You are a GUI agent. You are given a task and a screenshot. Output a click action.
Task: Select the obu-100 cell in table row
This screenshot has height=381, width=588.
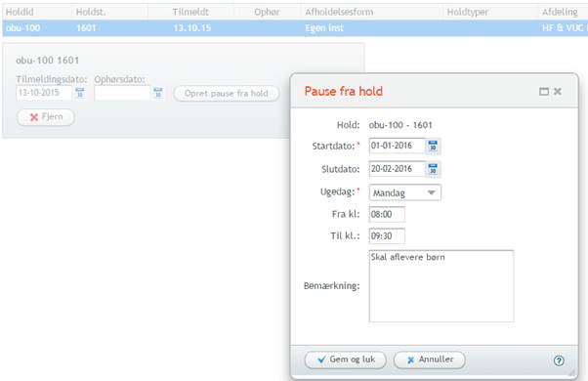[22, 28]
